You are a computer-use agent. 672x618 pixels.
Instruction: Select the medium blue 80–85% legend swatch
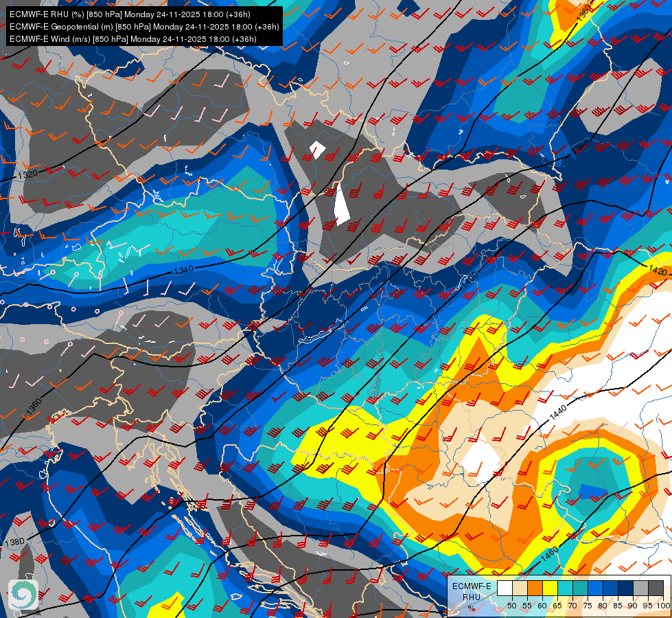[610, 588]
